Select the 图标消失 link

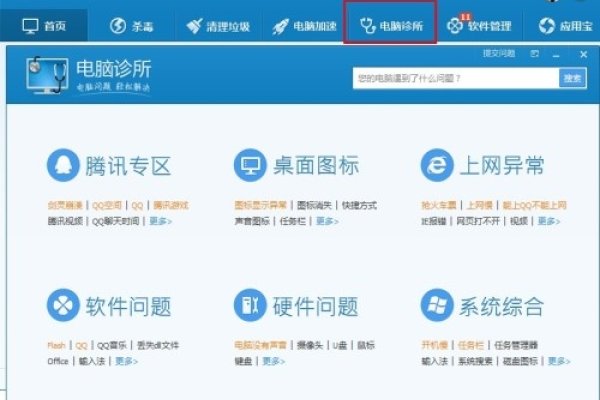(314, 206)
